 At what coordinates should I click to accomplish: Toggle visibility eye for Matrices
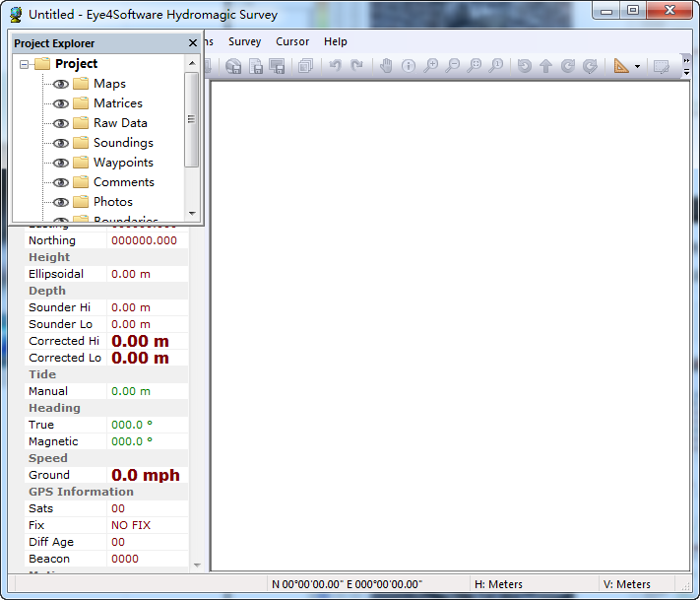coord(61,103)
